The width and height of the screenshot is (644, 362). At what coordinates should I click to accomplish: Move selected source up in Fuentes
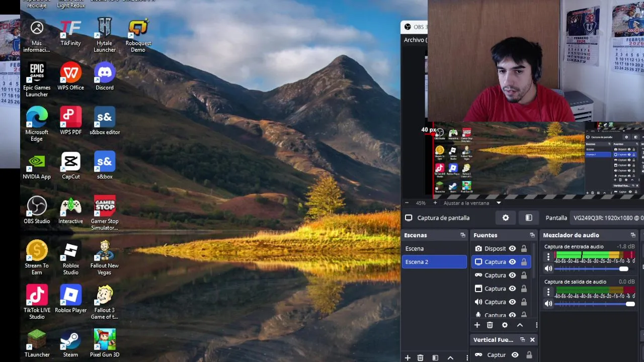coord(520,325)
